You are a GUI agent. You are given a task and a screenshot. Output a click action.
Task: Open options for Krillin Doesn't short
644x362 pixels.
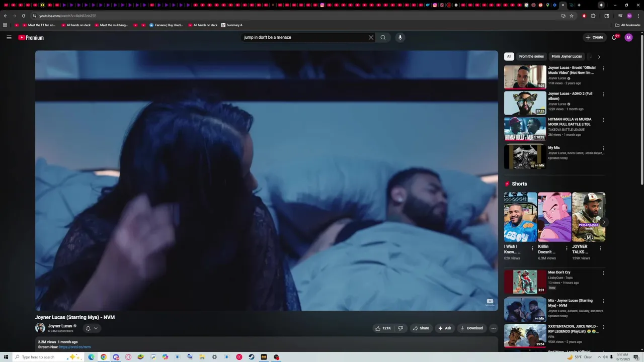point(567,248)
